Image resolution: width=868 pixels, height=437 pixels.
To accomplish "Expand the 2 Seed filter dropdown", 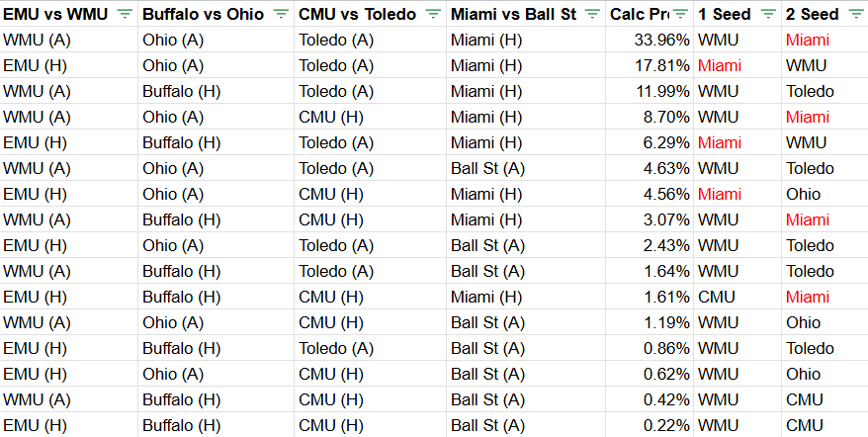I will click(x=856, y=14).
